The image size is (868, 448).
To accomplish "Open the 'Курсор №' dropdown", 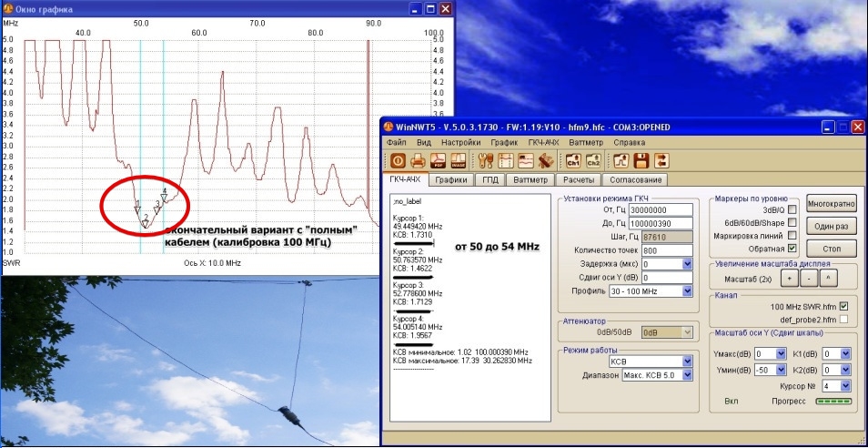I will (x=846, y=385).
